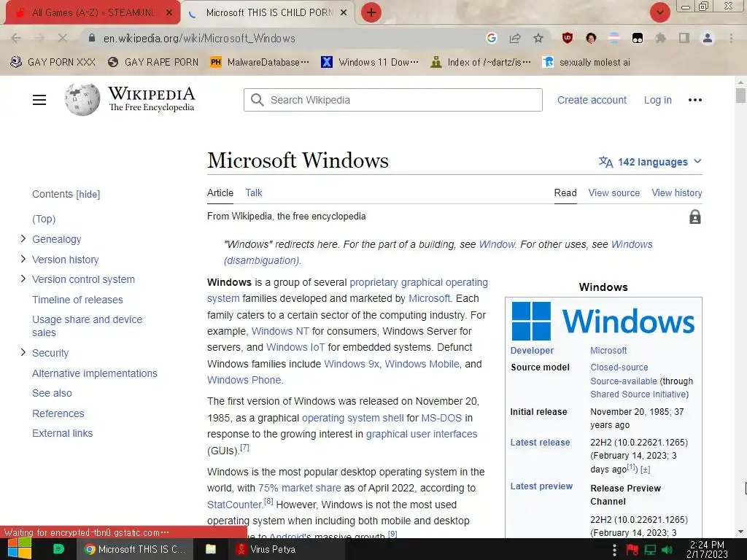Expand Version control system contents section
The image size is (747, 560).
click(x=23, y=279)
